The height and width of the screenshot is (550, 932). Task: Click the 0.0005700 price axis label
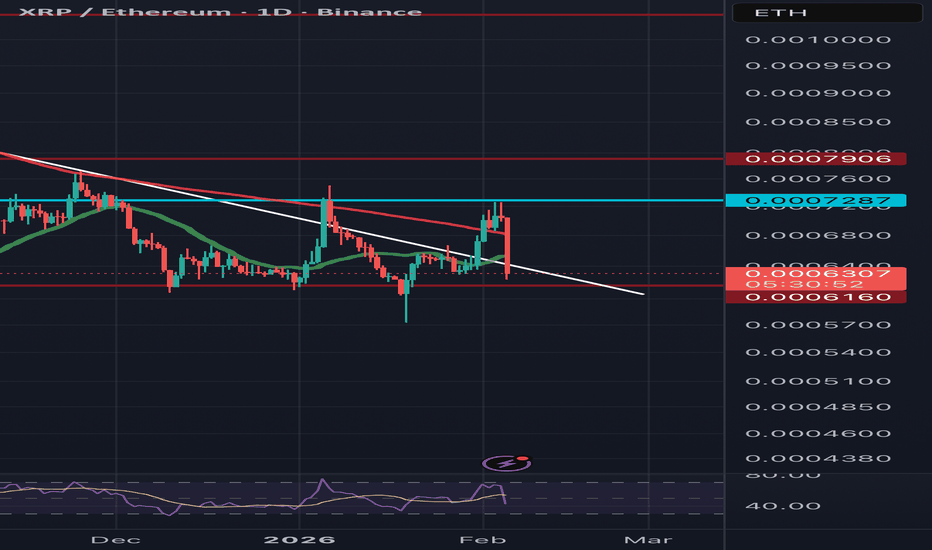pyautogui.click(x=818, y=325)
